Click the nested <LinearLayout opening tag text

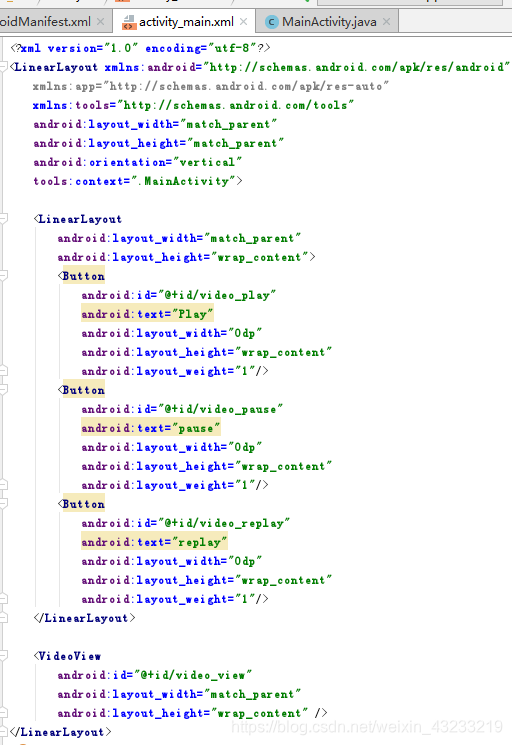pyautogui.click(x=78, y=219)
